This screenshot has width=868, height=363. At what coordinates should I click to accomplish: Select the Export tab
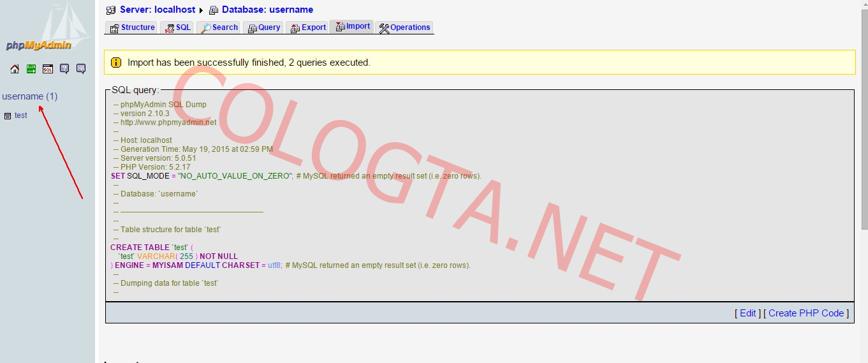coord(307,27)
